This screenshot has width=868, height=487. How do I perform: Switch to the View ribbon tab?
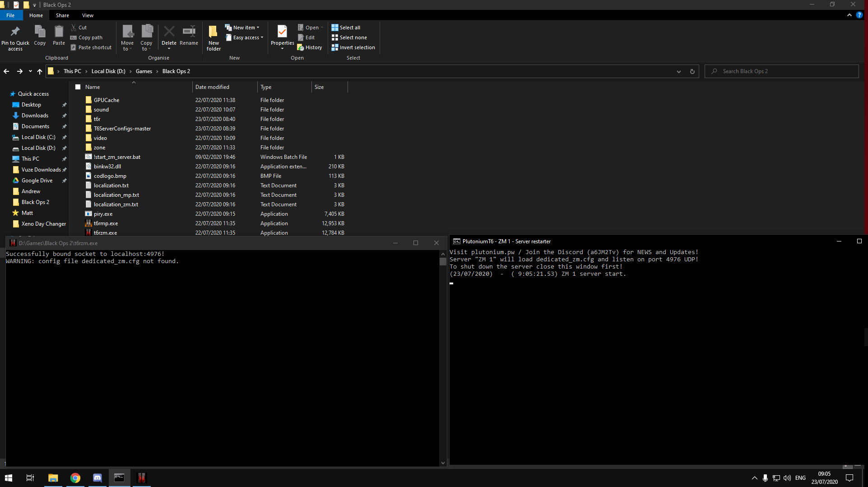coord(88,15)
